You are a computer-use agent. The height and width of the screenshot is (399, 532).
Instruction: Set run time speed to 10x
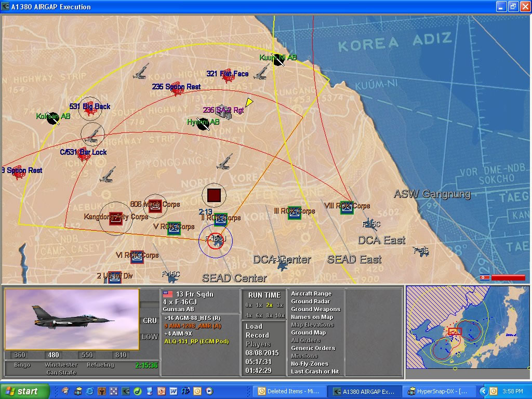click(280, 315)
